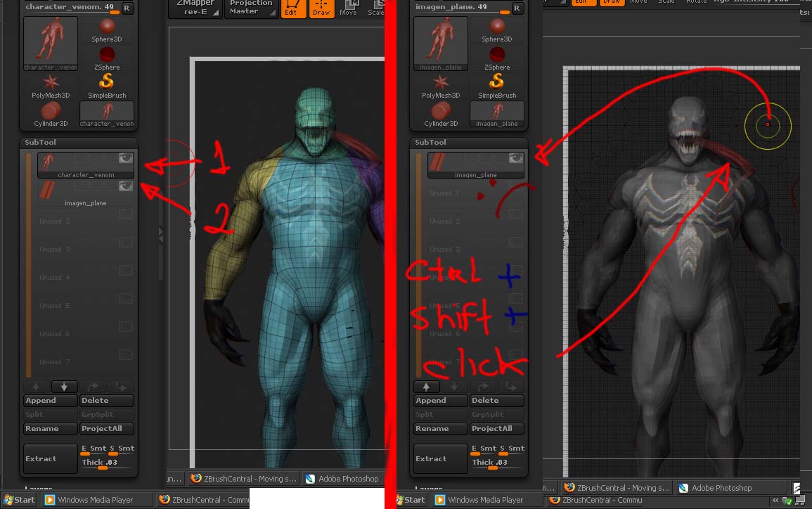Open the large imagen_plane current tool thumbnail
This screenshot has height=509, width=812.
tap(440, 44)
